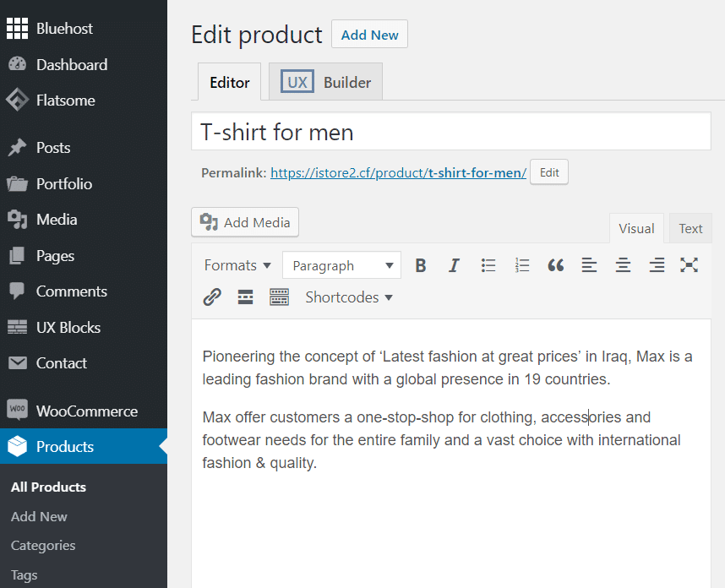
Task: Open the Formats dropdown
Action: 237,265
